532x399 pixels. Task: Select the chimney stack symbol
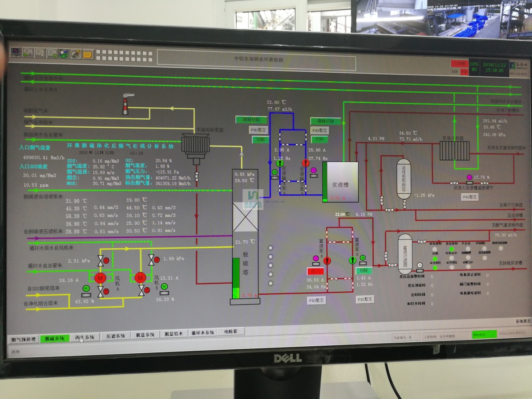pyautogui.click(x=126, y=104)
